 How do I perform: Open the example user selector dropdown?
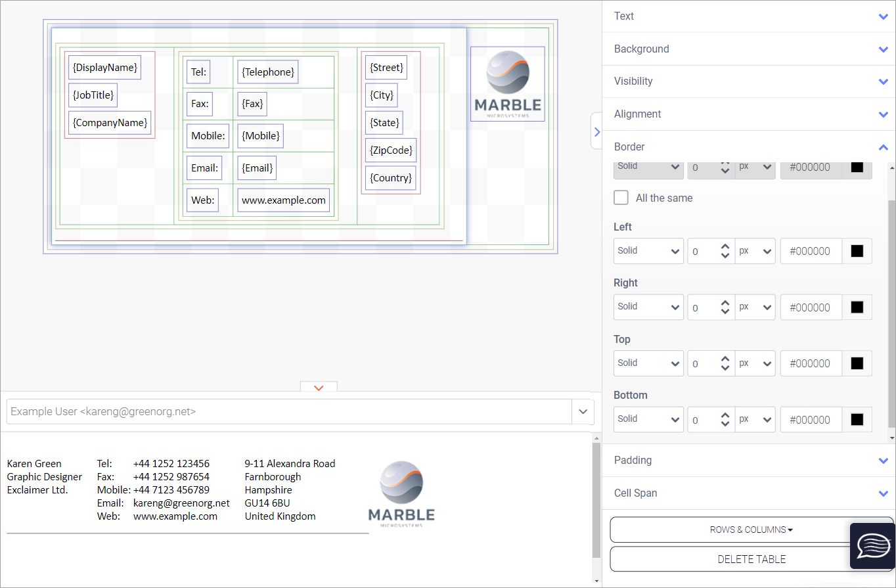coord(583,412)
